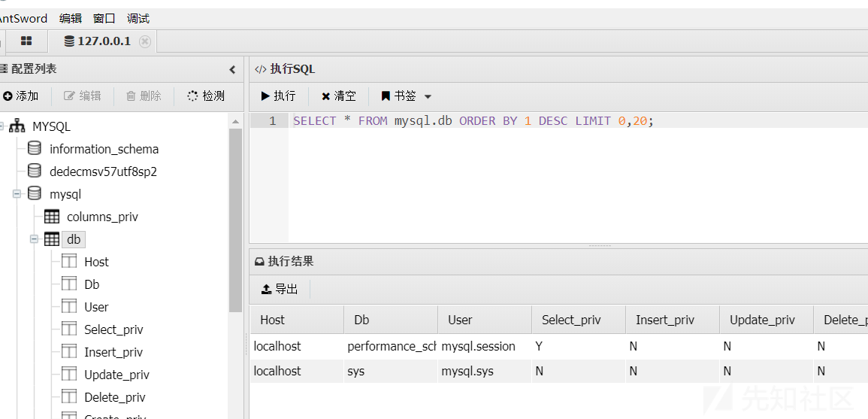Sort by Update_priv column header
Image resolution: width=868 pixels, height=419 pixels.
(x=767, y=320)
